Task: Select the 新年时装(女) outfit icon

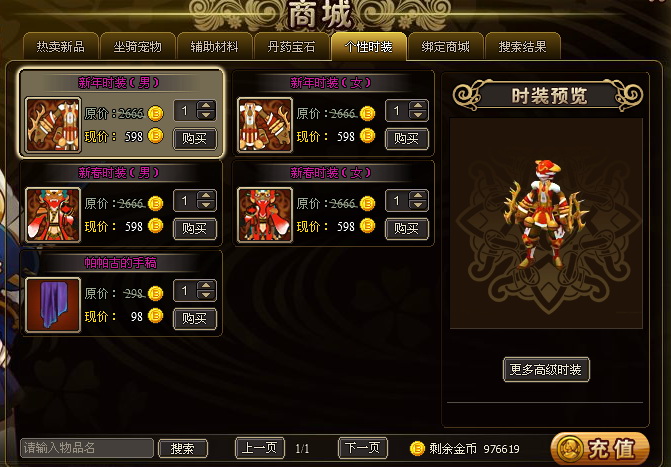Action: click(x=265, y=125)
